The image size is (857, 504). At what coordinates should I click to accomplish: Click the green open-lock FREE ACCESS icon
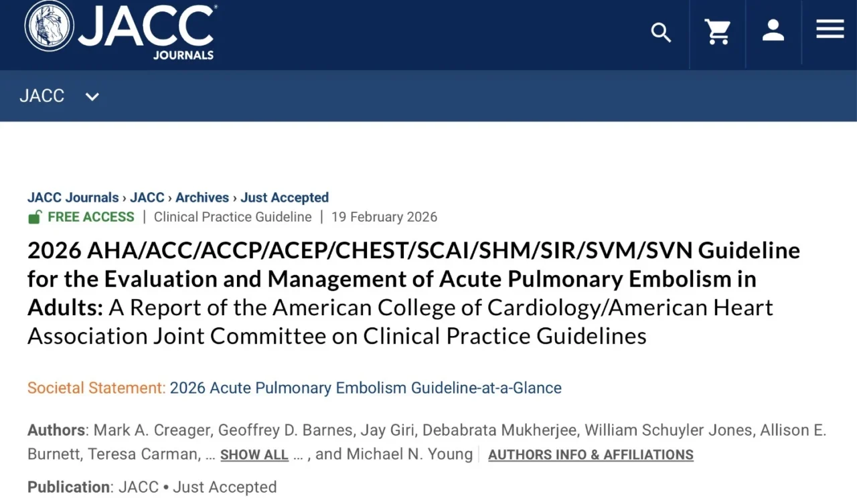click(34, 216)
